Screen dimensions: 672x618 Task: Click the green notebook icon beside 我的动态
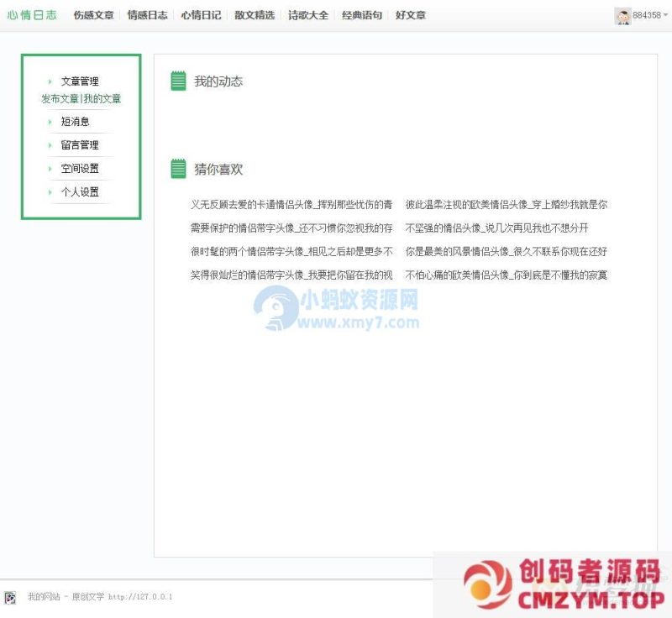point(178,81)
